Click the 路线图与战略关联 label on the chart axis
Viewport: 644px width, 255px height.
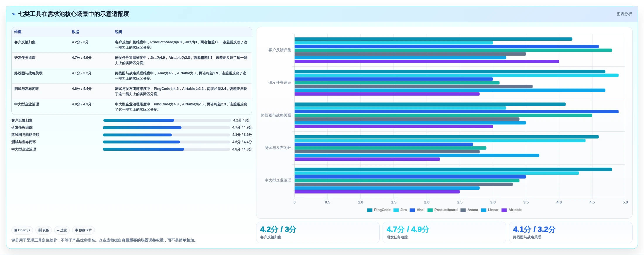(x=276, y=115)
